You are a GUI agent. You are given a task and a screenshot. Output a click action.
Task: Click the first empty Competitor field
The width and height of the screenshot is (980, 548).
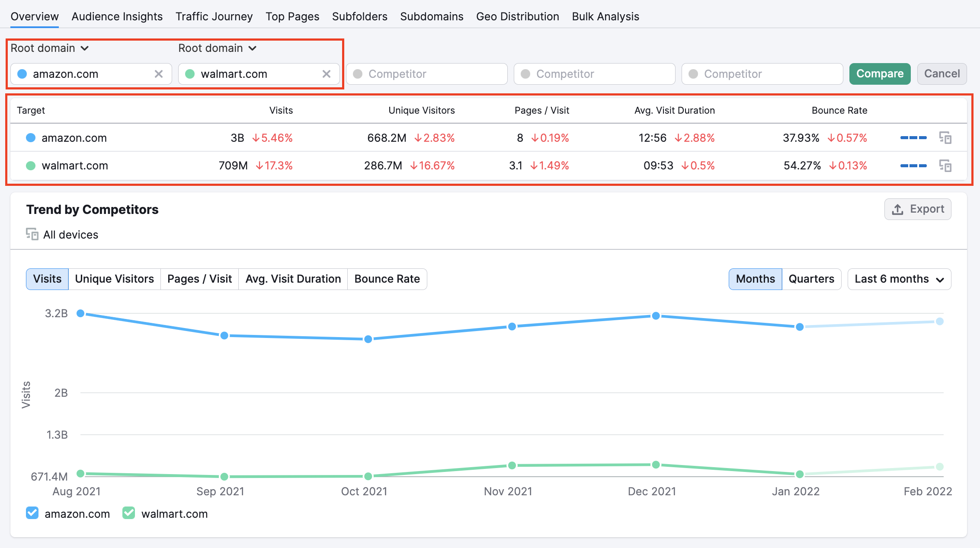coord(427,74)
